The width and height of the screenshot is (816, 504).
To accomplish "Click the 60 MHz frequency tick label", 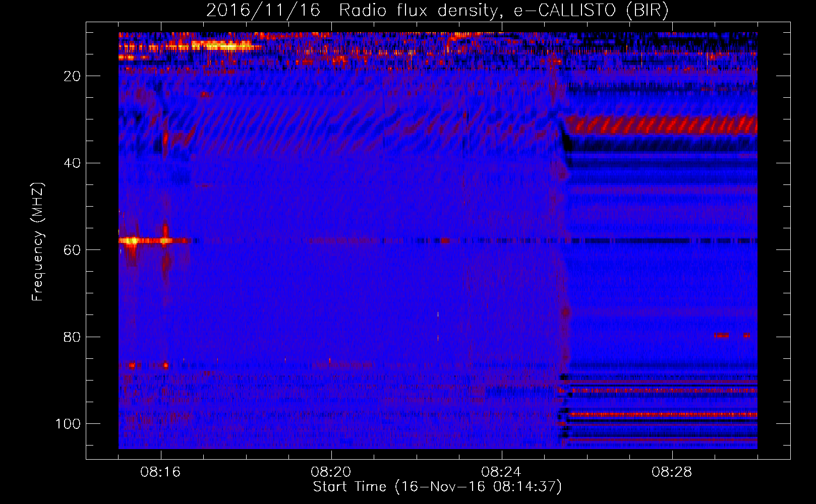I will click(72, 250).
